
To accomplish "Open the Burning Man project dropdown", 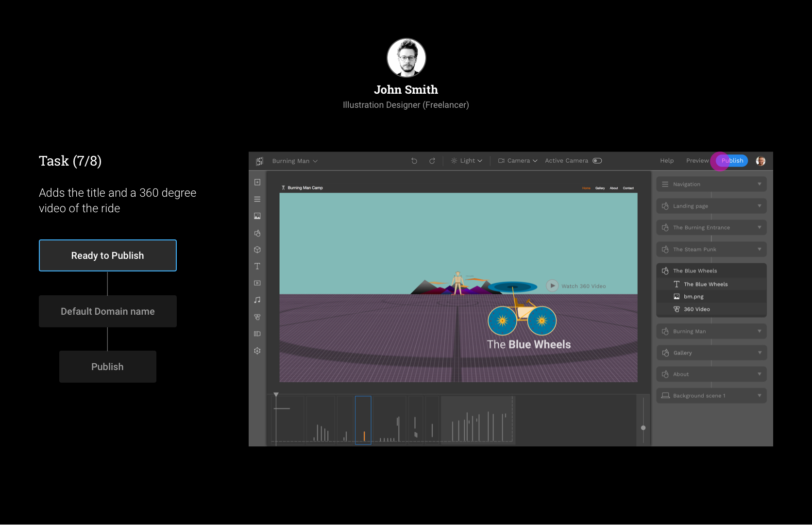I will pos(295,161).
